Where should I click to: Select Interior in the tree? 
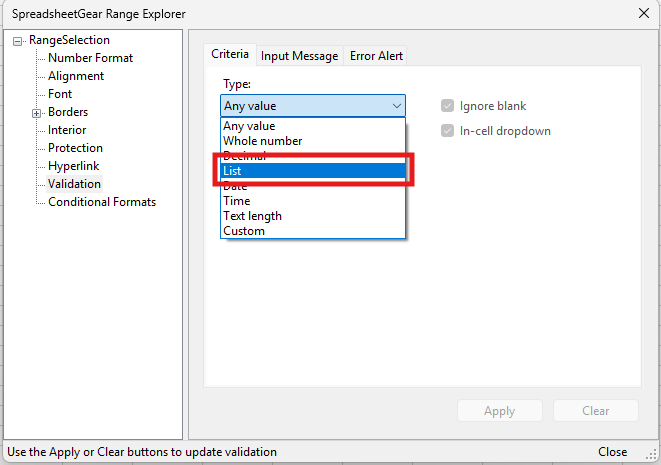point(67,130)
